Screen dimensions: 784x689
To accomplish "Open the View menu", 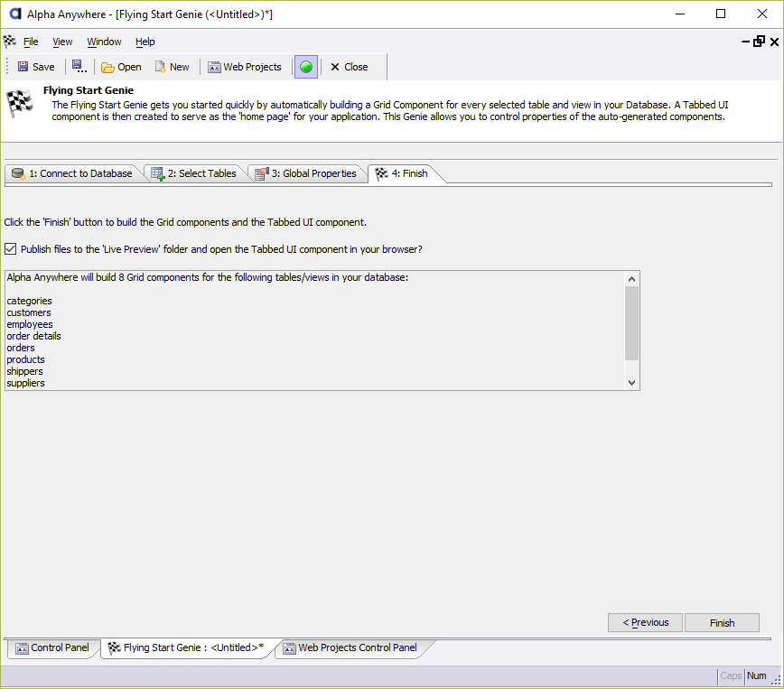I will (x=62, y=42).
